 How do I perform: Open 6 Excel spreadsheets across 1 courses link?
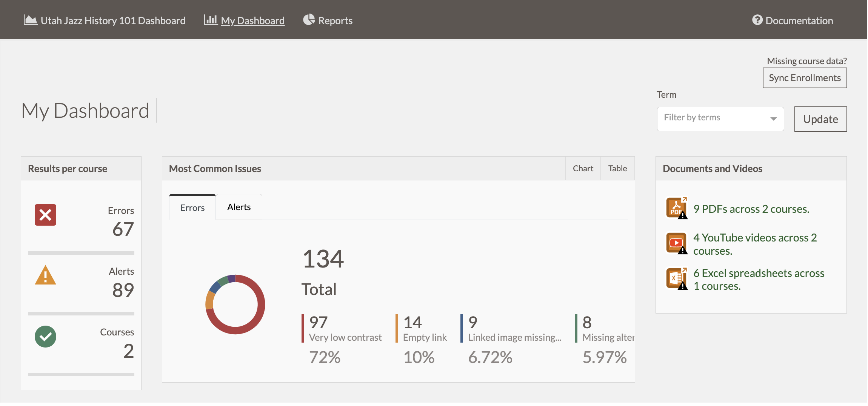click(759, 280)
